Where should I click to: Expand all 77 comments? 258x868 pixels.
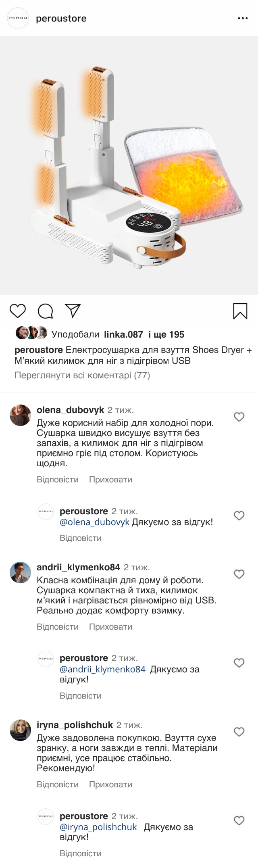(82, 376)
